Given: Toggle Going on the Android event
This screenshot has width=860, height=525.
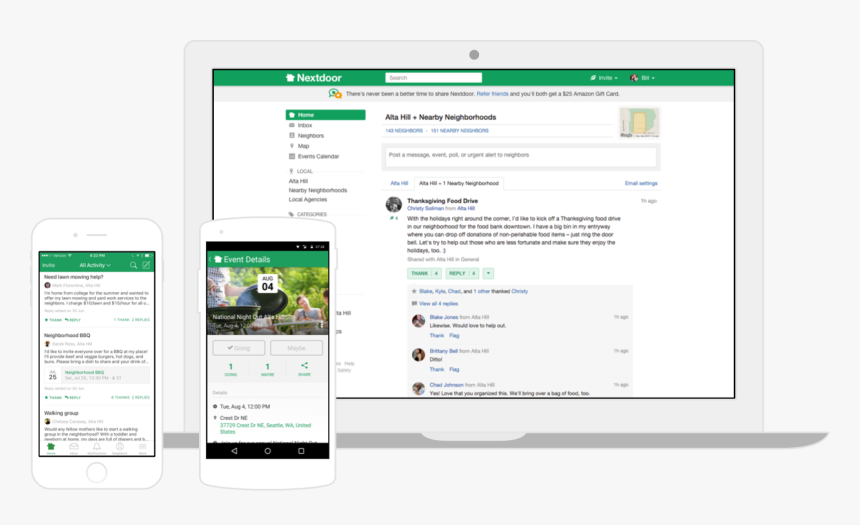Looking at the screenshot, I should pyautogui.click(x=239, y=348).
